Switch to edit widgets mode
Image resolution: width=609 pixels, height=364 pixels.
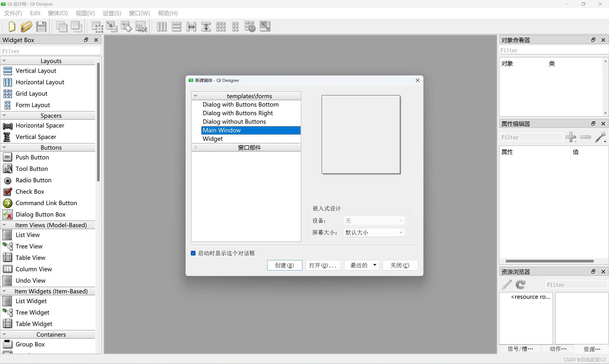97,26
